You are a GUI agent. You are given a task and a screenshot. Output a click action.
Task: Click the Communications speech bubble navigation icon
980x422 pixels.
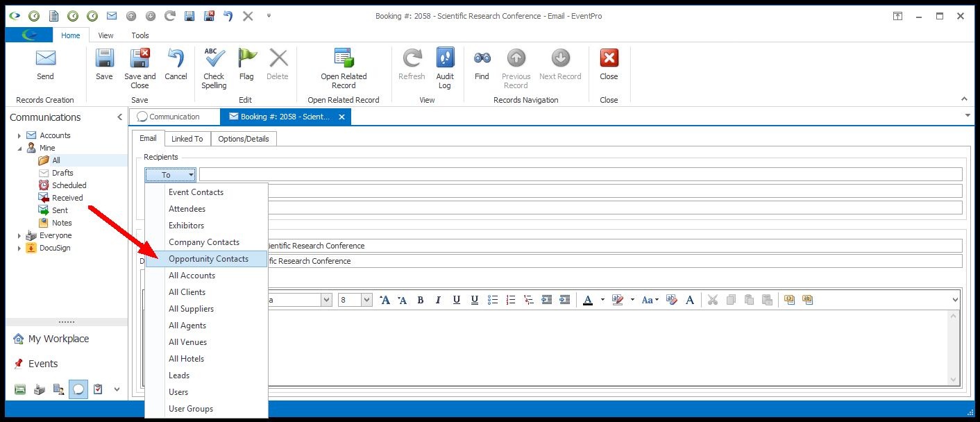point(78,389)
